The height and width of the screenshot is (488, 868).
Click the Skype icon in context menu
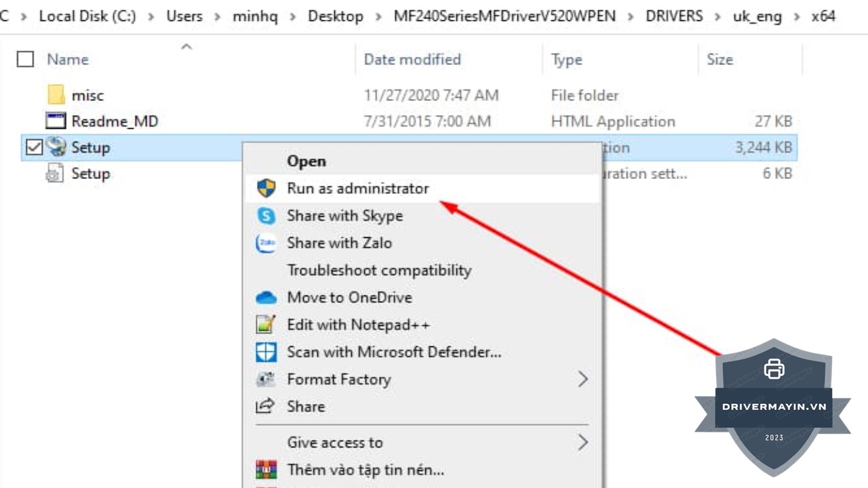266,216
